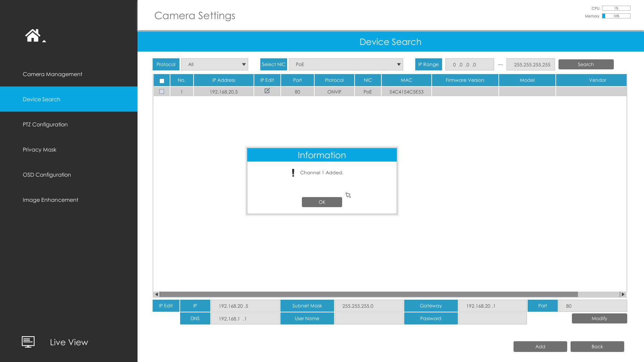This screenshot has width=644, height=362.
Task: Click the home icon in sidebar
Action: (x=33, y=35)
